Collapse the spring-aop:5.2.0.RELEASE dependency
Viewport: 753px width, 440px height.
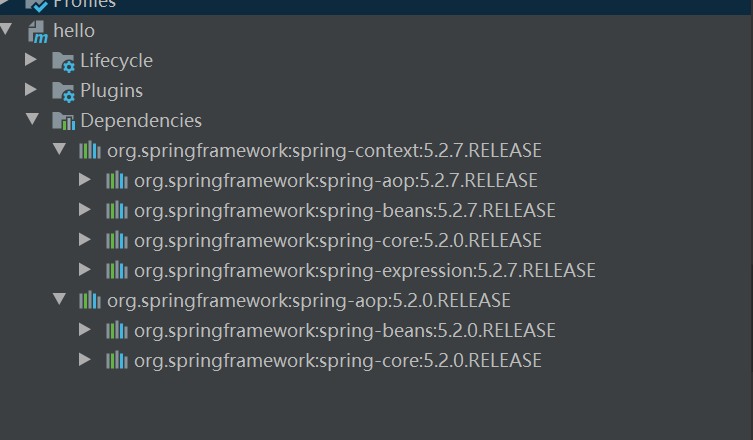coord(60,299)
